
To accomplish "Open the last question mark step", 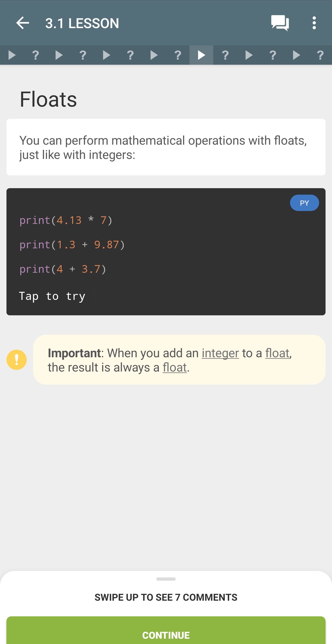I will point(320,55).
